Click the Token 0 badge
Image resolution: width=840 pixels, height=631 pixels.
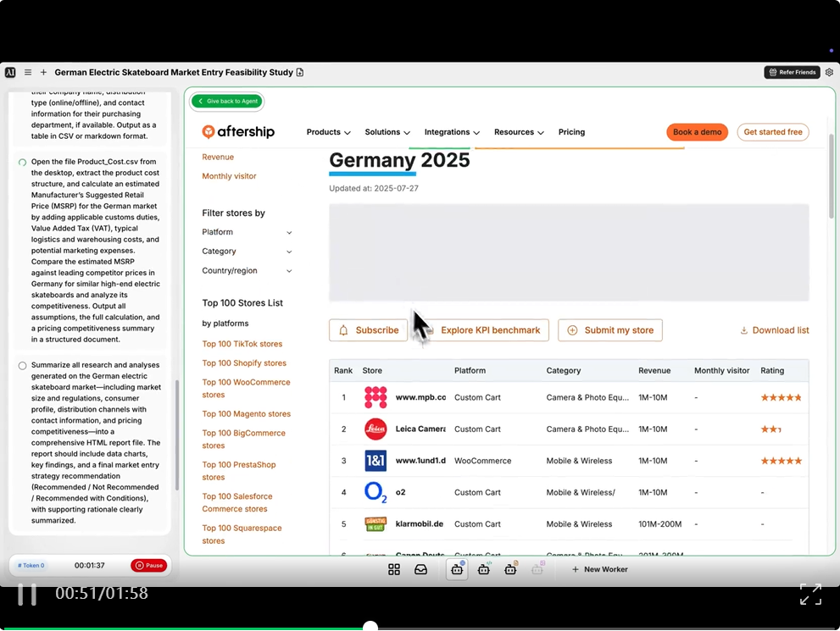[x=31, y=566]
